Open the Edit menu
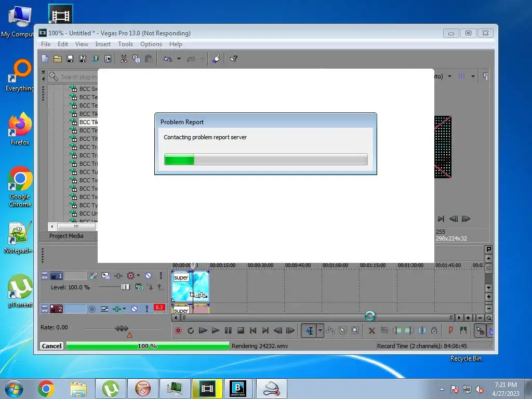Image resolution: width=532 pixels, height=399 pixels. click(x=63, y=44)
